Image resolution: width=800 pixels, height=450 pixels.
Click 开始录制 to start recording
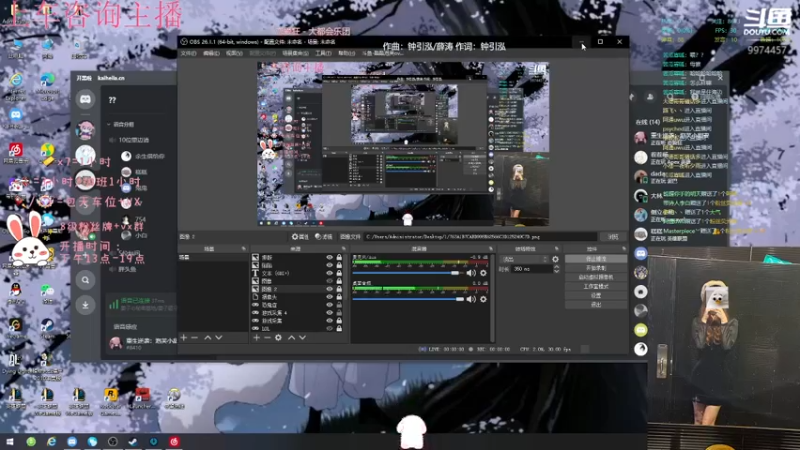coord(596,268)
